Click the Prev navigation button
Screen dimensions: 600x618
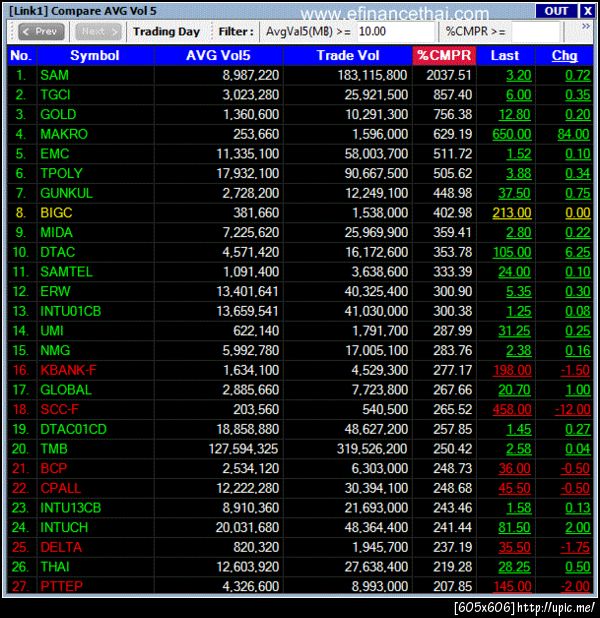click(x=41, y=32)
